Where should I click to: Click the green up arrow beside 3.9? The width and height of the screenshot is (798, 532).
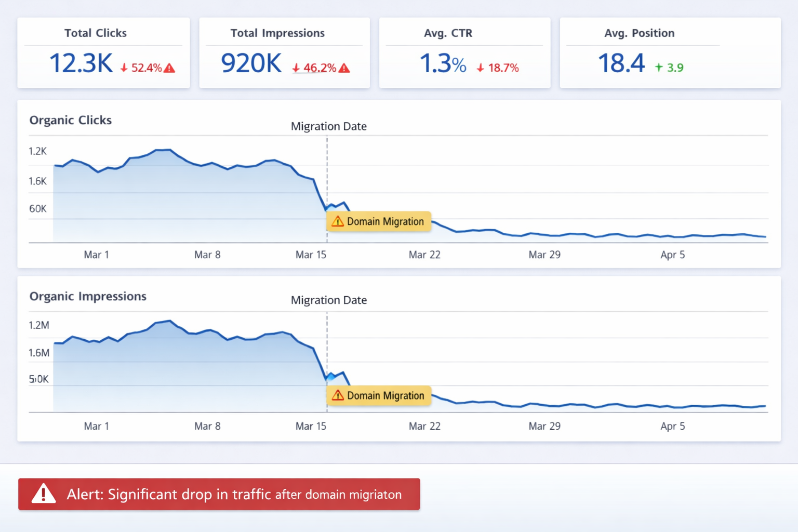[658, 67]
